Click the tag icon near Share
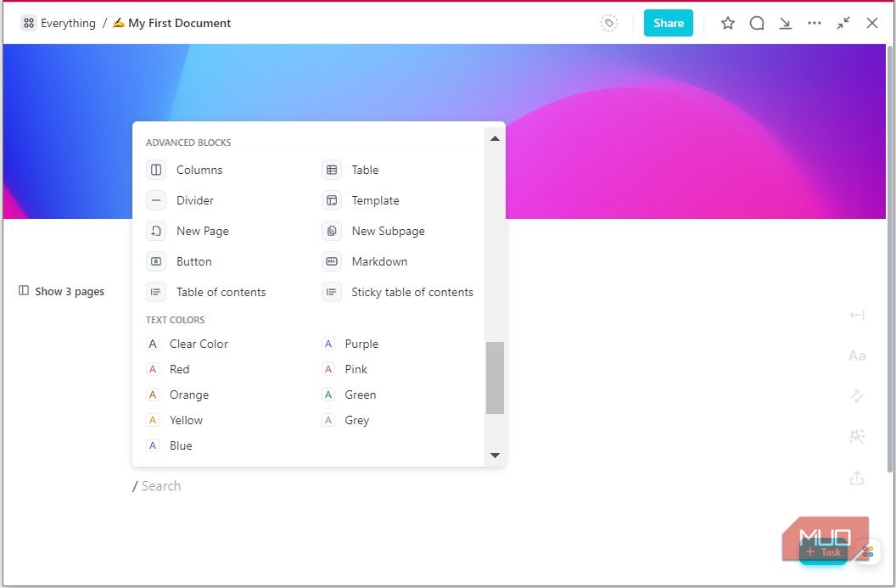Image resolution: width=896 pixels, height=588 pixels. click(x=609, y=23)
